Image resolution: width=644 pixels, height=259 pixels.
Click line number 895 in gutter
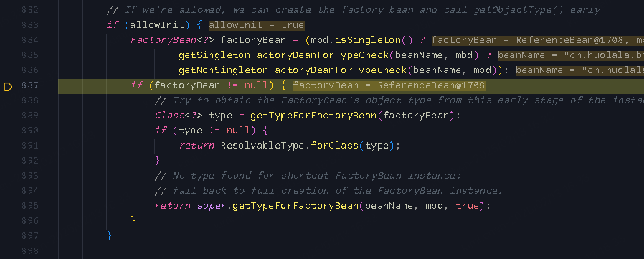pos(29,206)
